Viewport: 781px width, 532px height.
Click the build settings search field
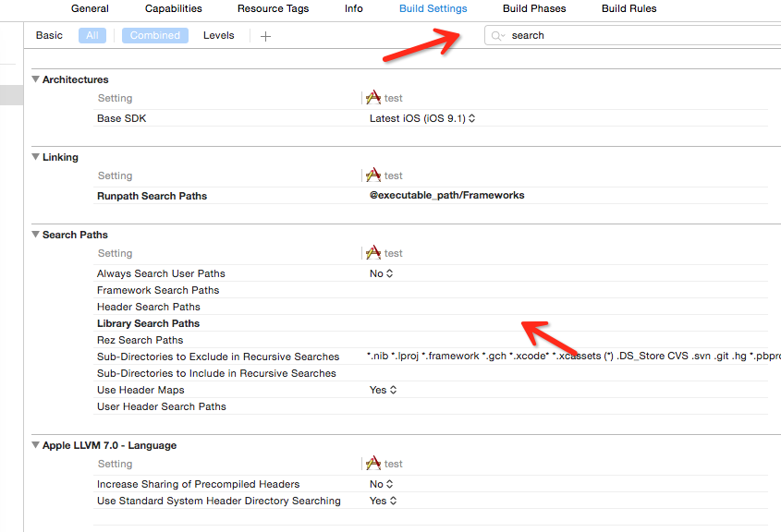[632, 35]
